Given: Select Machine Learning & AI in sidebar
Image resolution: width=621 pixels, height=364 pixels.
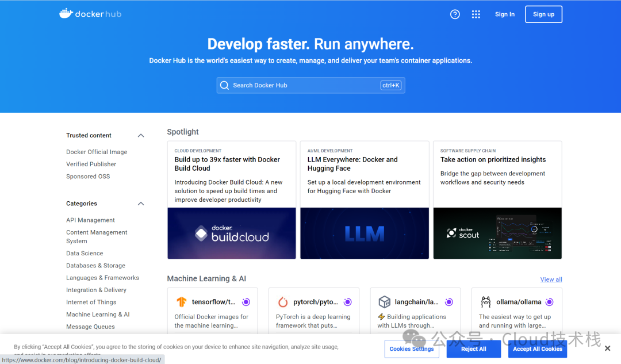Looking at the screenshot, I should coord(98,315).
